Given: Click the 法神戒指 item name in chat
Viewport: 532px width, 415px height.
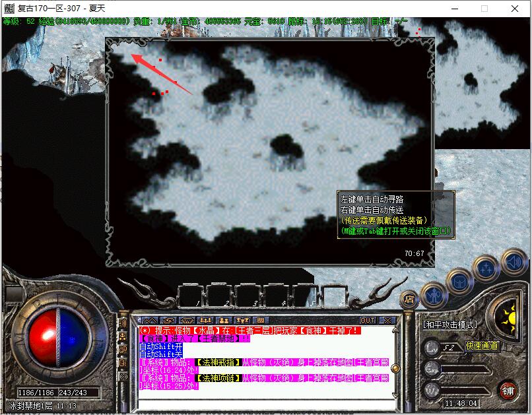Looking at the screenshot, I should 218,362.
